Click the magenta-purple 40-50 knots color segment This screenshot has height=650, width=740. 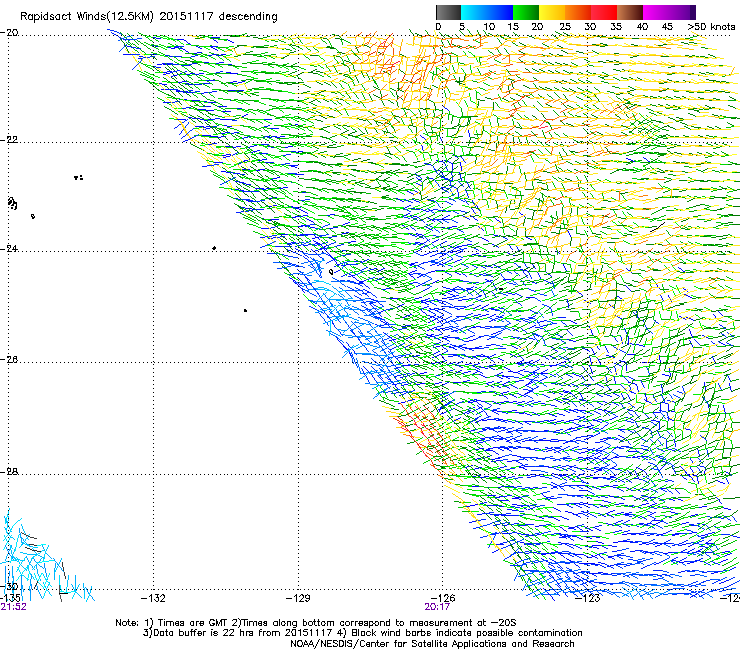point(669,12)
